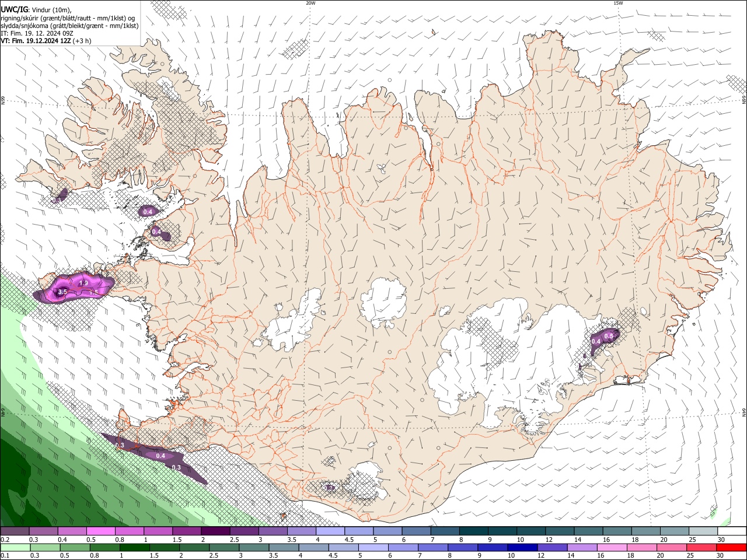
Task: Select lower legend swatch starting at 3
Action: (x=254, y=548)
